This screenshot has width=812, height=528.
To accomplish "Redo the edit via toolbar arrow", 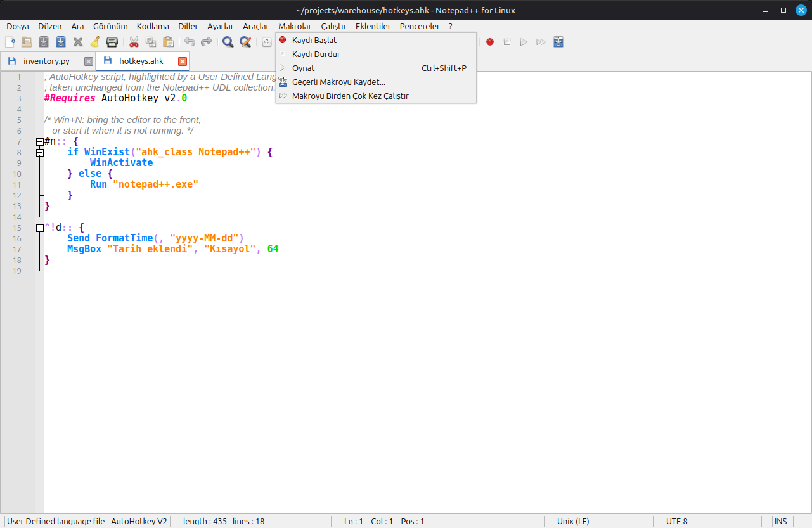I will [x=207, y=42].
